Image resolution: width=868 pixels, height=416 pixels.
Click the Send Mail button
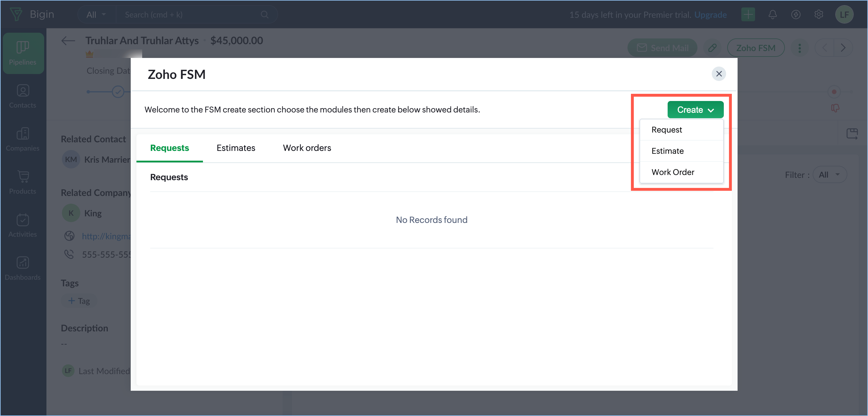coord(662,48)
